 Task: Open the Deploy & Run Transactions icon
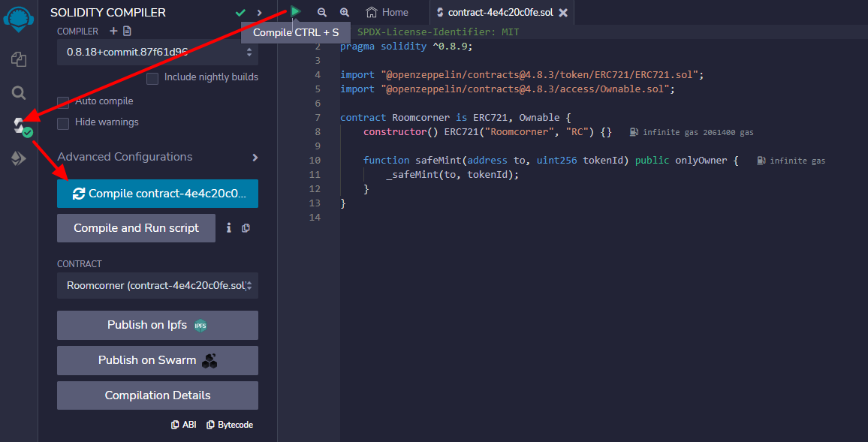(x=19, y=159)
